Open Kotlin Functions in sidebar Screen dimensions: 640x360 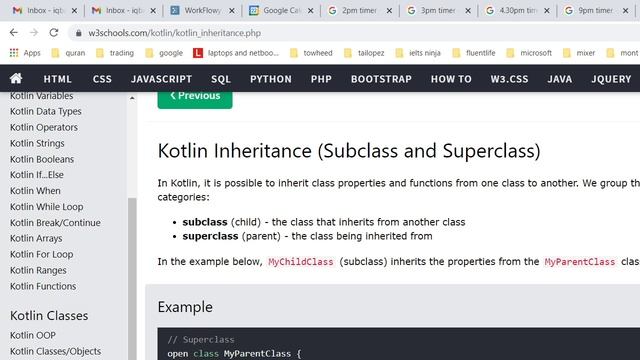(43, 286)
